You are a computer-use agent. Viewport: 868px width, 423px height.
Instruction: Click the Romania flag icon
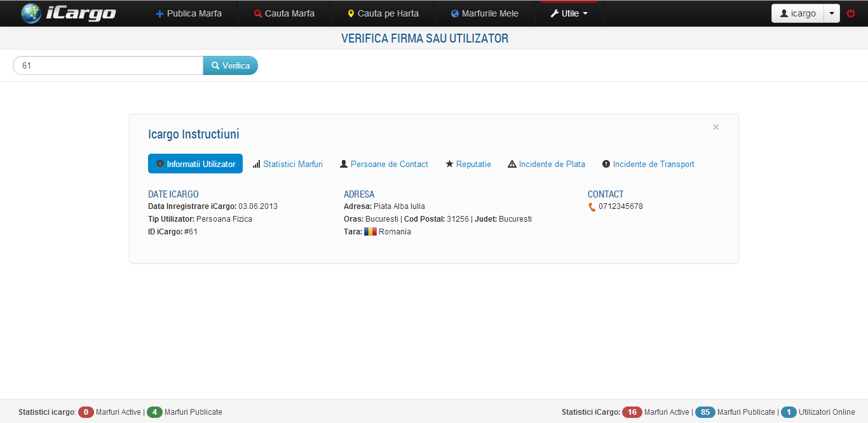click(x=370, y=232)
